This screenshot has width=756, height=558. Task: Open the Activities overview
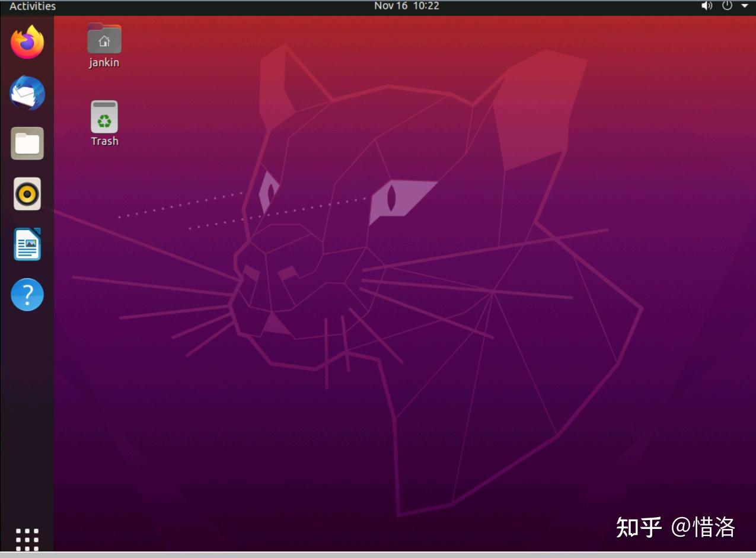[x=32, y=6]
